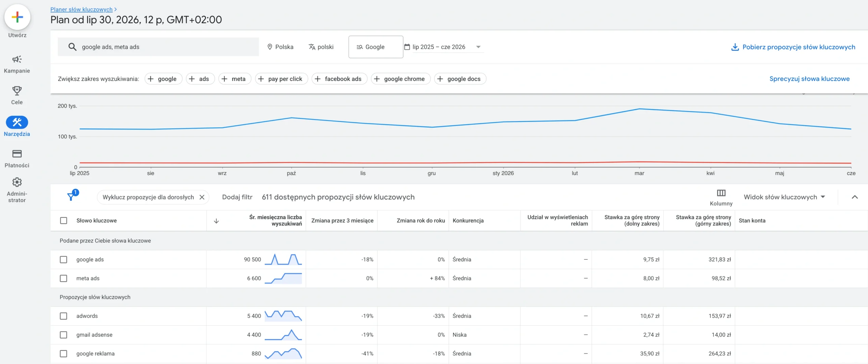Check the google ads keyword row
This screenshot has height=364, width=868.
point(63,259)
